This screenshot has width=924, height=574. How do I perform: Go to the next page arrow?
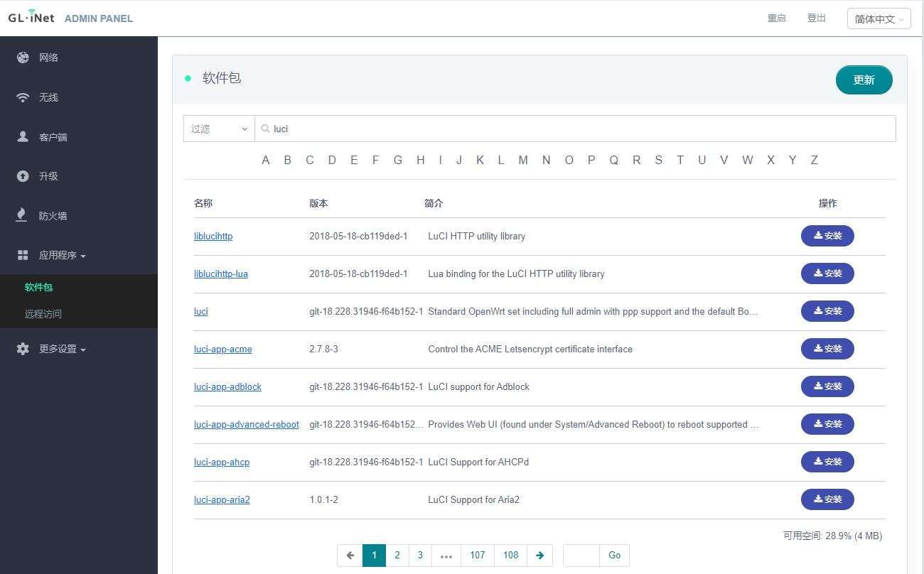(x=539, y=556)
